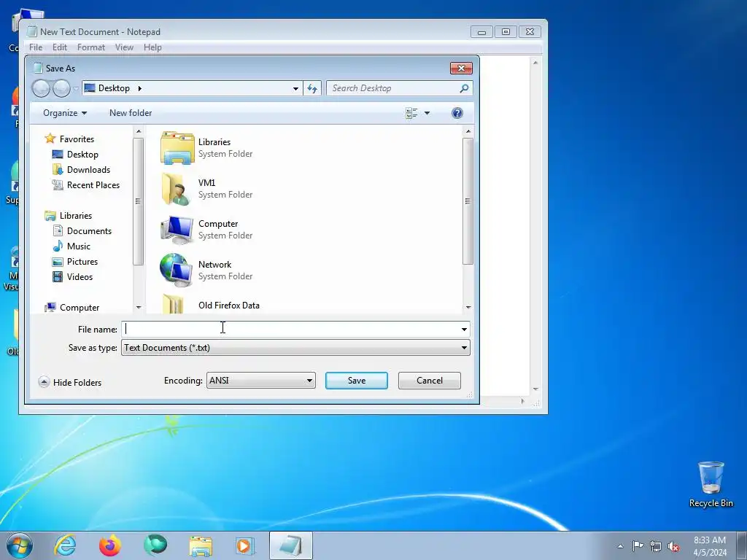Click the navigation pane scrollbar thumb
Screen dimensions: 747x560
(138, 201)
